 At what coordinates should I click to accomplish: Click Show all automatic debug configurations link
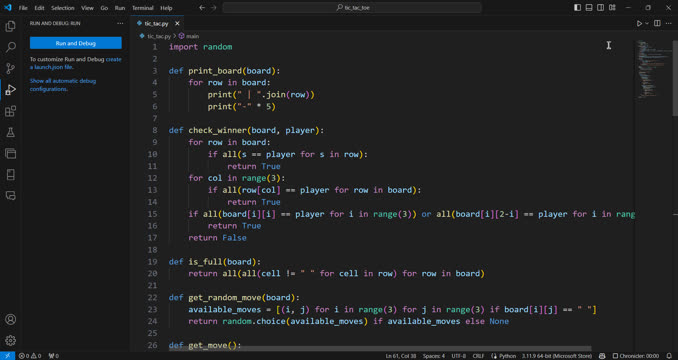63,85
